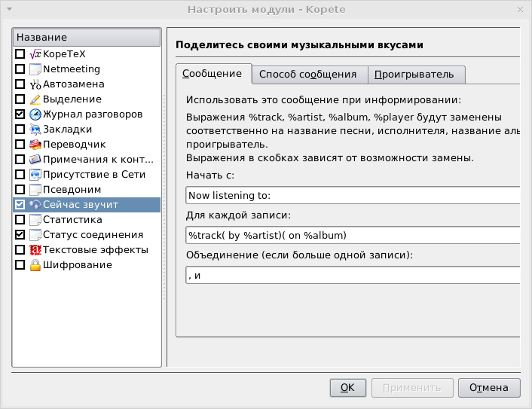Select the Статистика list item

[72, 220]
